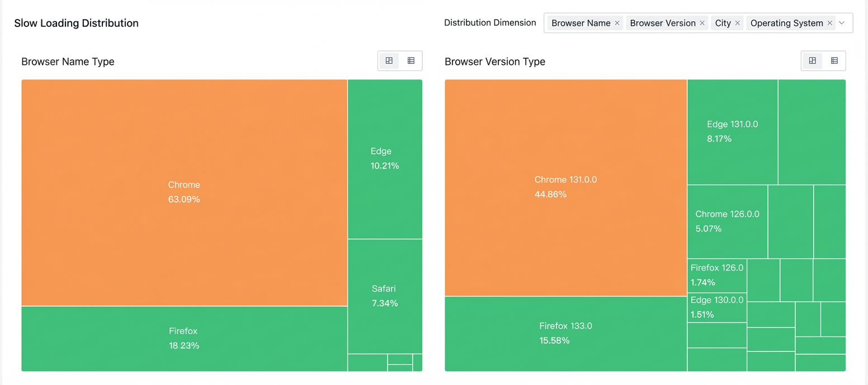Remove the Browser Version dimension tag
Screen dimensions: 868x385
point(702,23)
